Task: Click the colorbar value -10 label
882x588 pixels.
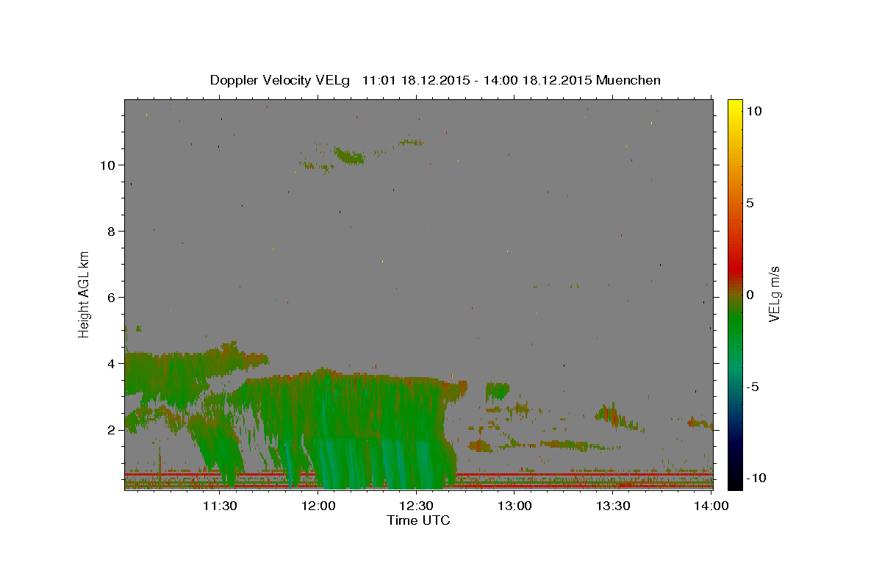Action: pos(756,478)
